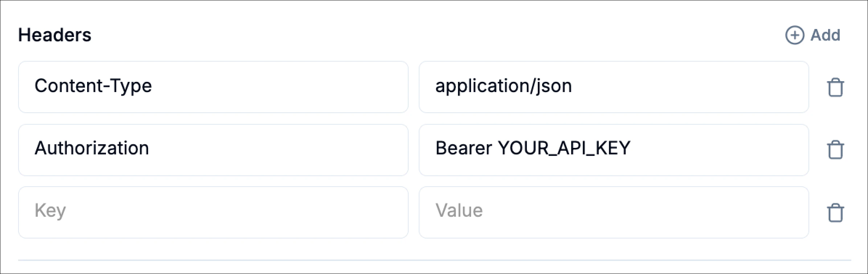Select the Content-Type key field

pyautogui.click(x=213, y=87)
